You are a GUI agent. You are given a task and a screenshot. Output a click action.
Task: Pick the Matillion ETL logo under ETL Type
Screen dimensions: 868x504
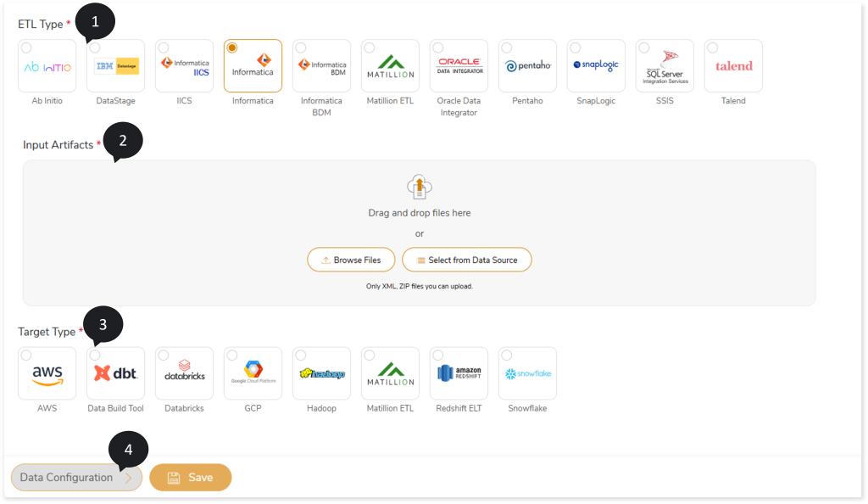tap(390, 66)
